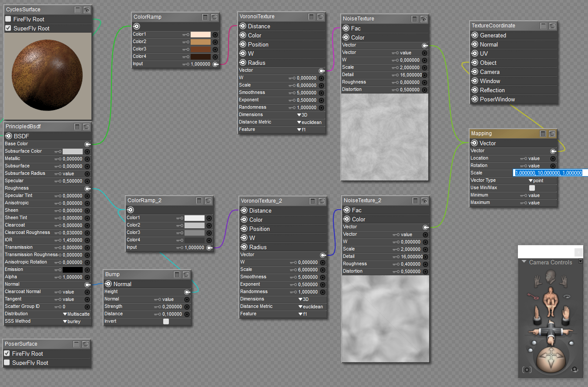Toggle the Mapping node preview eye
This screenshot has height=387, width=588.
(552, 133)
